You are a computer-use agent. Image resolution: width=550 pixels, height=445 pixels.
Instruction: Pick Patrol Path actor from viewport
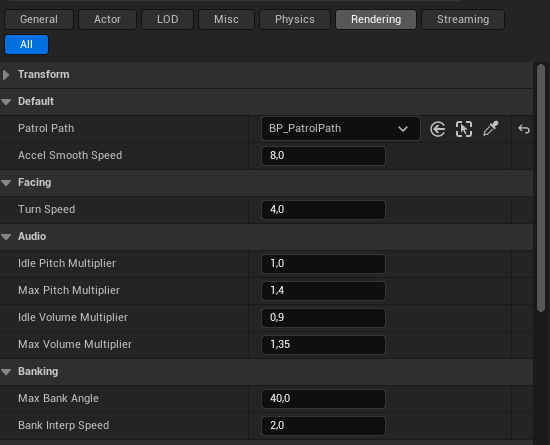[x=464, y=129]
